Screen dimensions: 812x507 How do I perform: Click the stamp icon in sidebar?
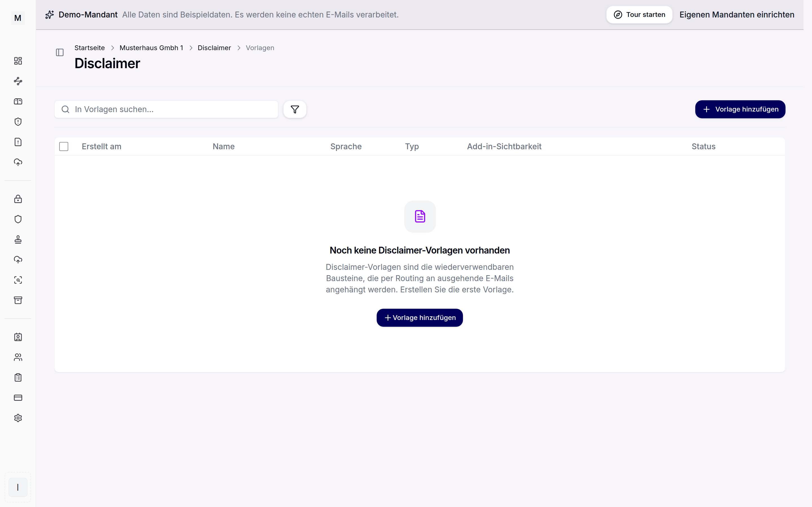[18, 239]
